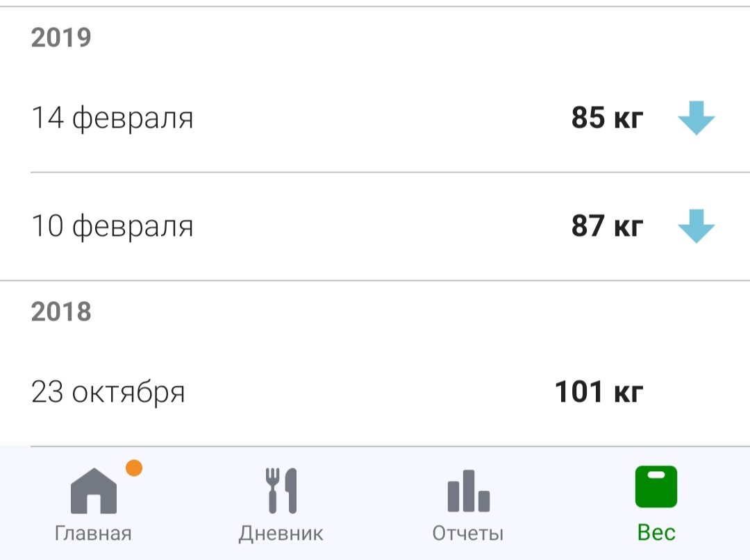
Task: Tap the 87 кг weight value
Action: [x=607, y=227]
